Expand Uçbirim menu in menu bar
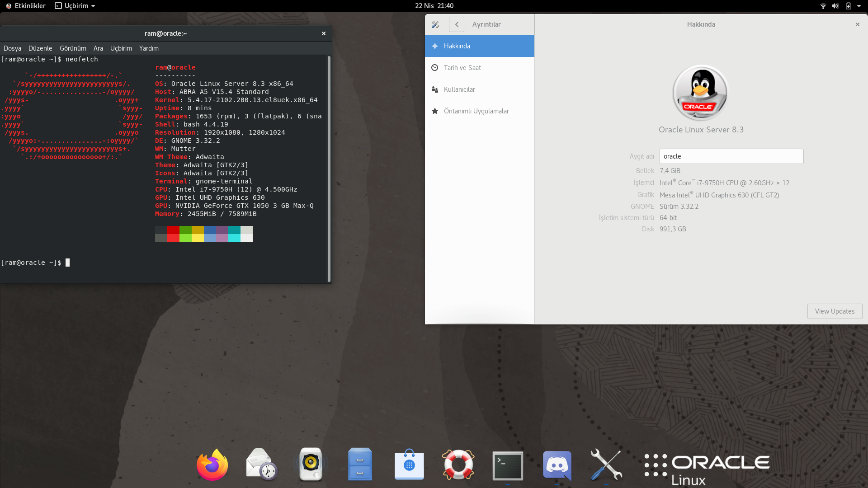This screenshot has height=488, width=868. coord(122,48)
